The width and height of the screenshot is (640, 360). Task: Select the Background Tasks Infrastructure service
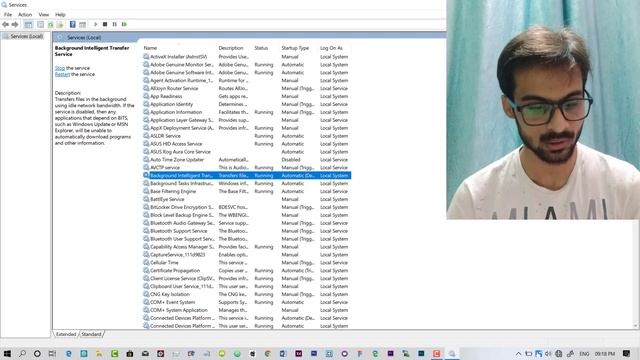point(247,183)
